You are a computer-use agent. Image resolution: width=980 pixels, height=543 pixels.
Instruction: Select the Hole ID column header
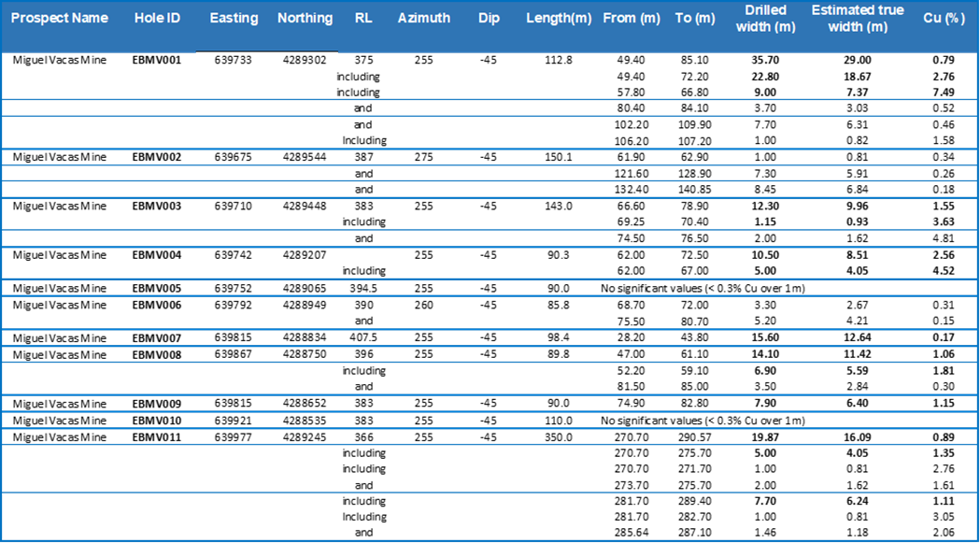(158, 18)
